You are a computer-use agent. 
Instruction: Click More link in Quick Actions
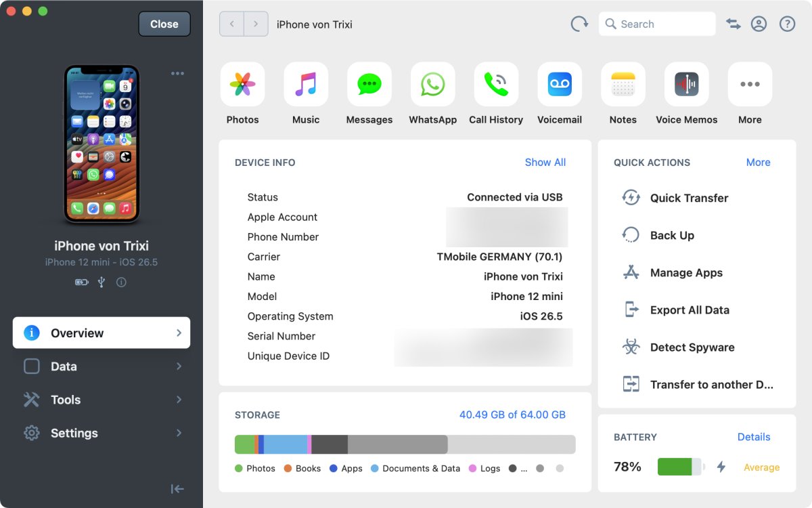click(758, 163)
